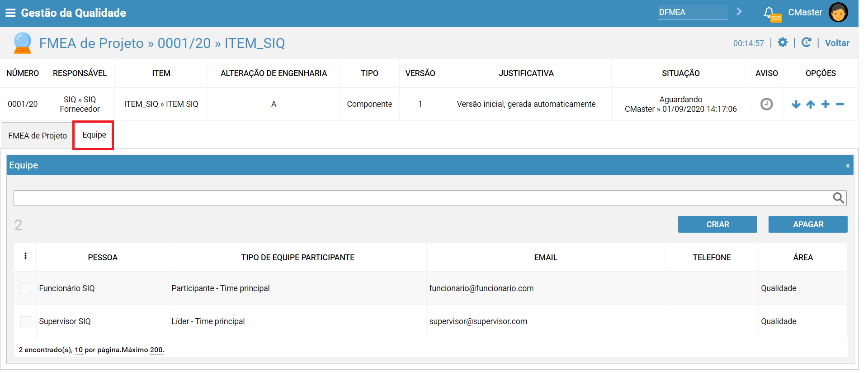Open the settings gear icon
Screen dimensions: 868x373
783,43
